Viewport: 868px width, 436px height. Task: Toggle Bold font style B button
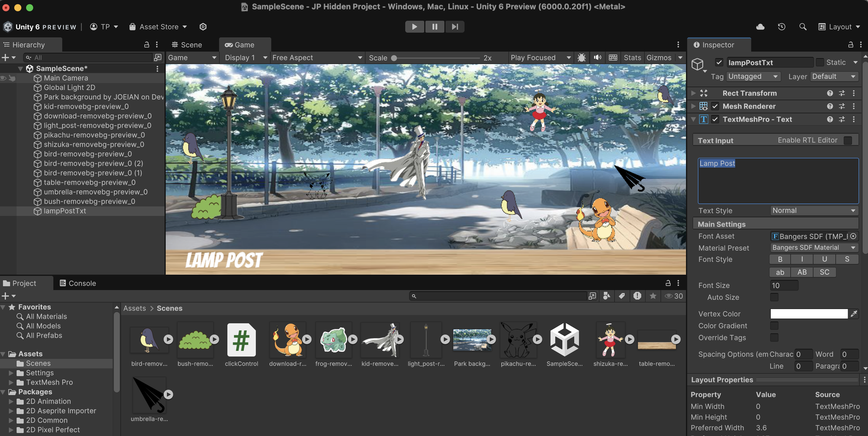click(x=780, y=259)
